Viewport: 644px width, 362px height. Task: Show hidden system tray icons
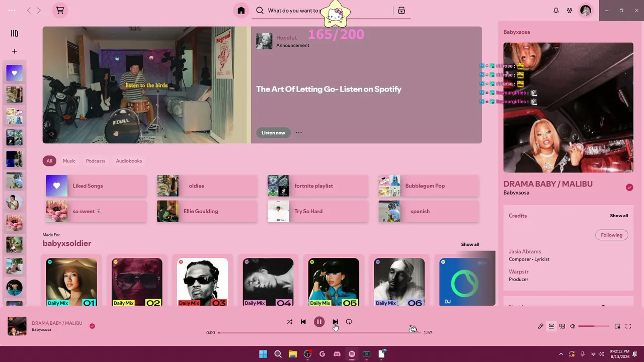pyautogui.click(x=561, y=354)
